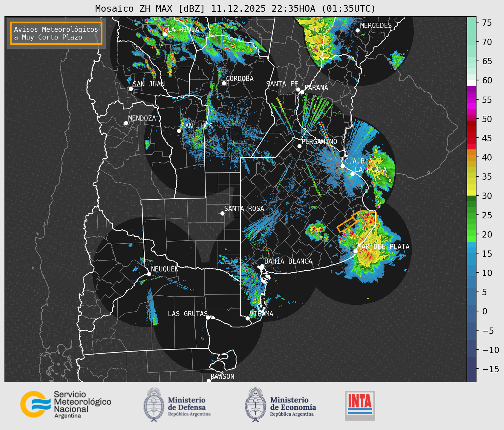Click the orange warning polygon near Mar del Plata
This screenshot has width=504, height=430.
point(356,221)
